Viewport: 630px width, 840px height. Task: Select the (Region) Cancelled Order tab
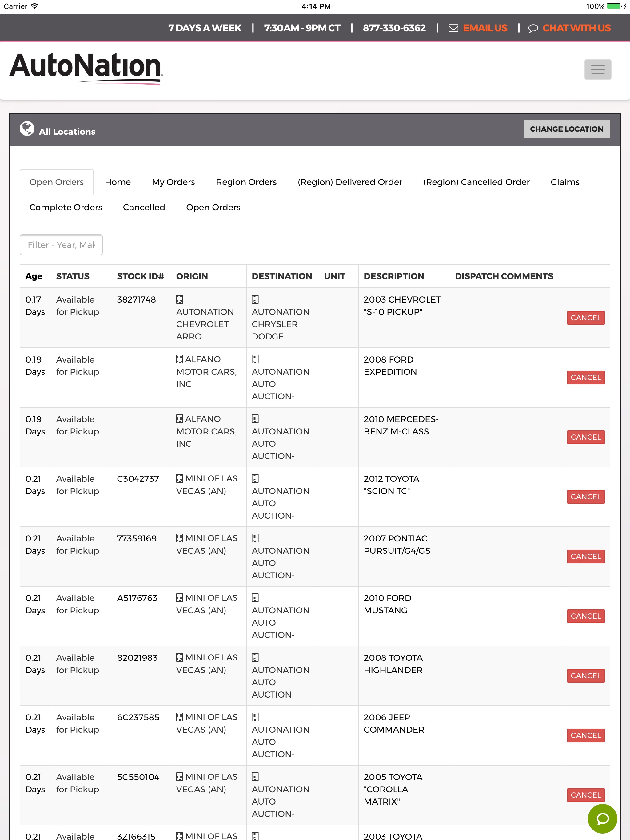[476, 182]
